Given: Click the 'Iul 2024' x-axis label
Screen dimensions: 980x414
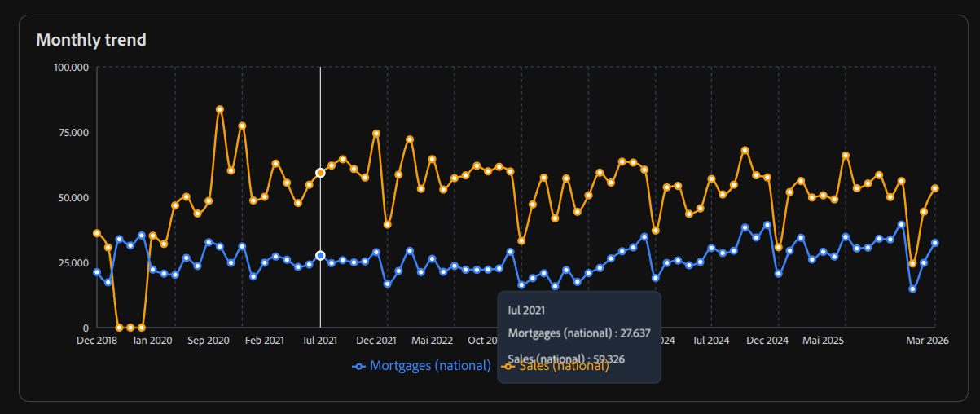Looking at the screenshot, I should [x=711, y=341].
